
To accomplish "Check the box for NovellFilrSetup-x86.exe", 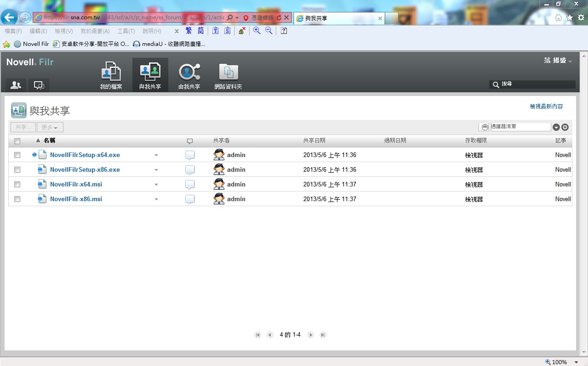I will click(17, 170).
